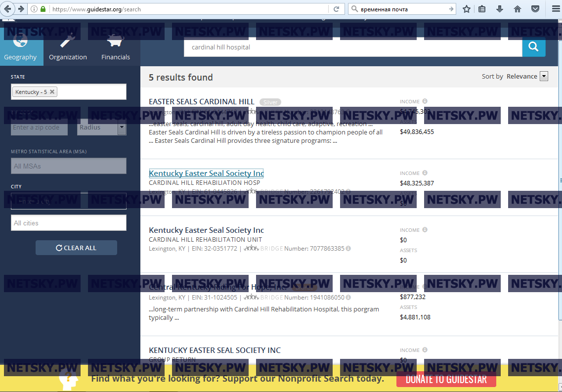Open the Firefox hamburger menu
Image resolution: width=562 pixels, height=392 pixels.
click(555, 9)
